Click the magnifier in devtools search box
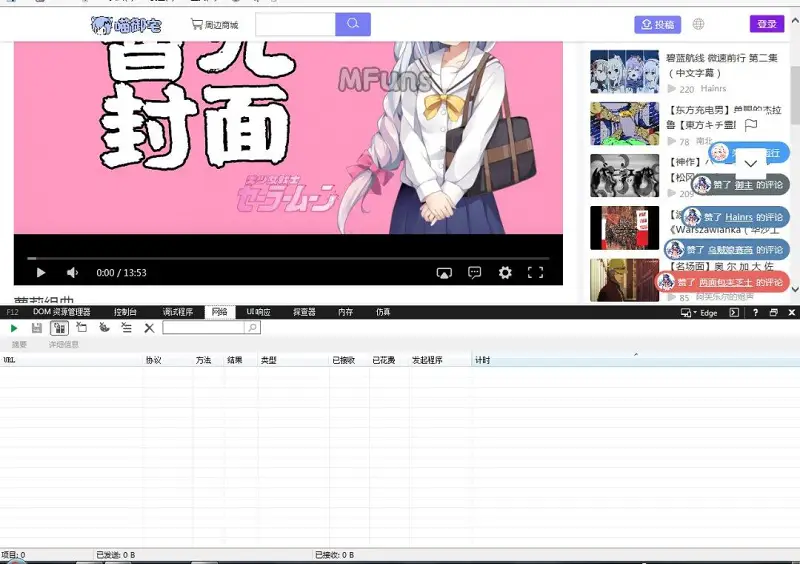This screenshot has width=800, height=564. pos(253,328)
